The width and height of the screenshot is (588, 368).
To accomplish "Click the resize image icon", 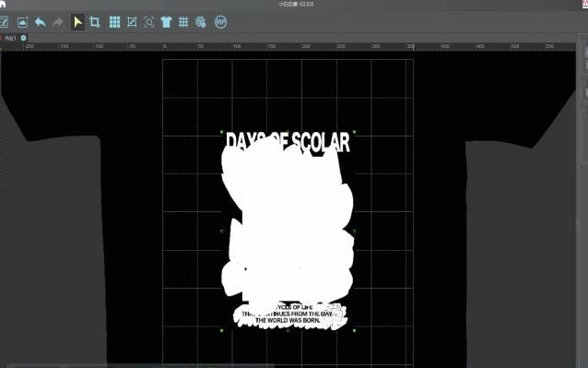I will tap(132, 22).
